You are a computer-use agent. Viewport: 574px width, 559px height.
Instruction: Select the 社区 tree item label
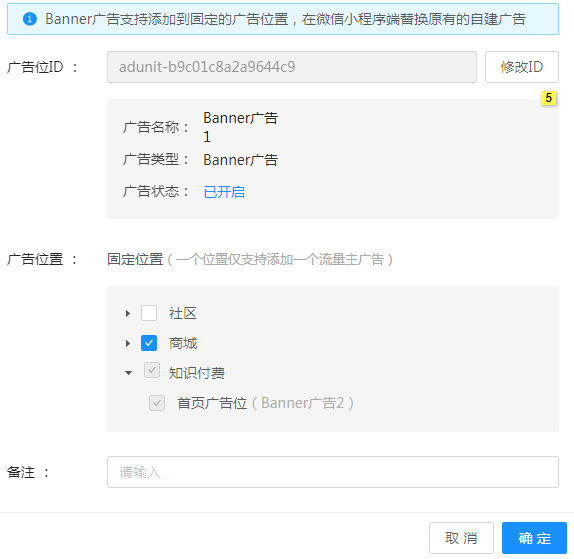click(x=183, y=313)
